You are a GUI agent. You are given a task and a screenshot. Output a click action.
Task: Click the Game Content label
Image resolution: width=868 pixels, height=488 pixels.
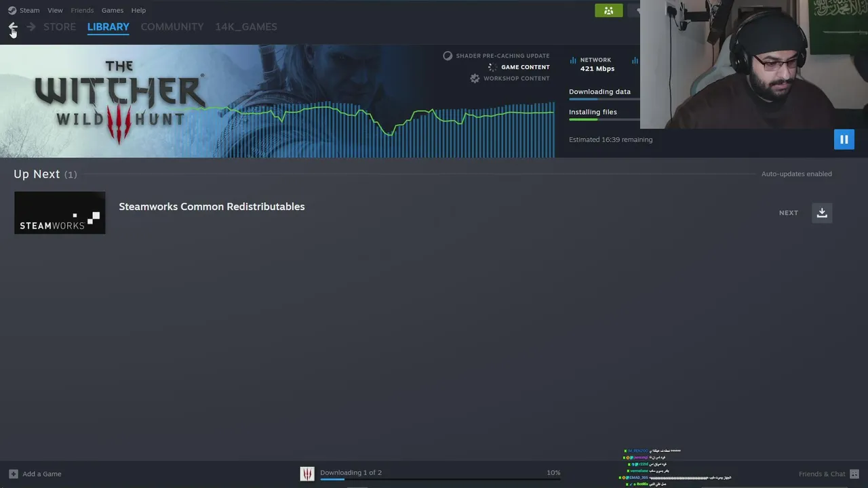525,67
